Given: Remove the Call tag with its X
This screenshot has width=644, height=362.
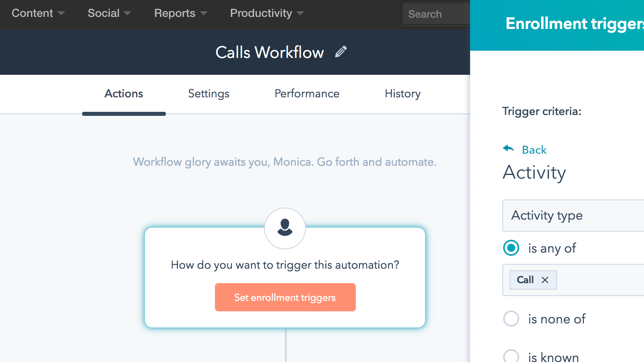Looking at the screenshot, I should point(545,280).
